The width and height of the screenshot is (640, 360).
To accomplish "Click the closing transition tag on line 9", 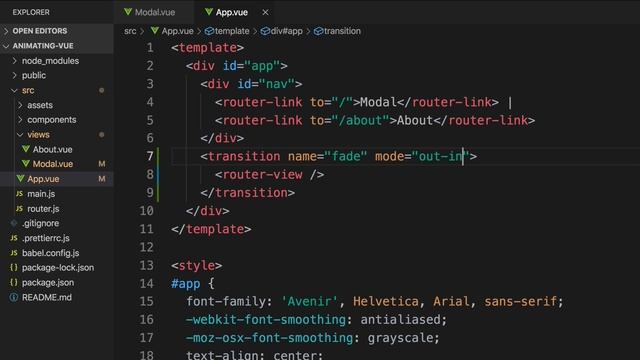I will point(247,193).
